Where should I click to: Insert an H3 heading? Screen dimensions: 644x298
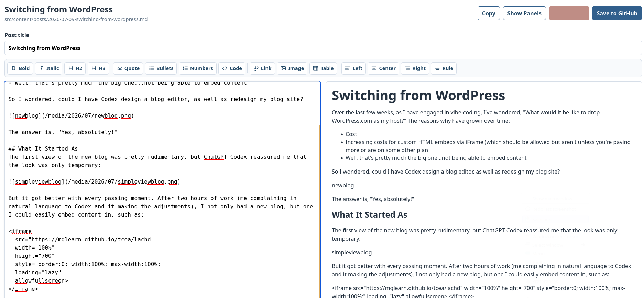click(x=98, y=68)
